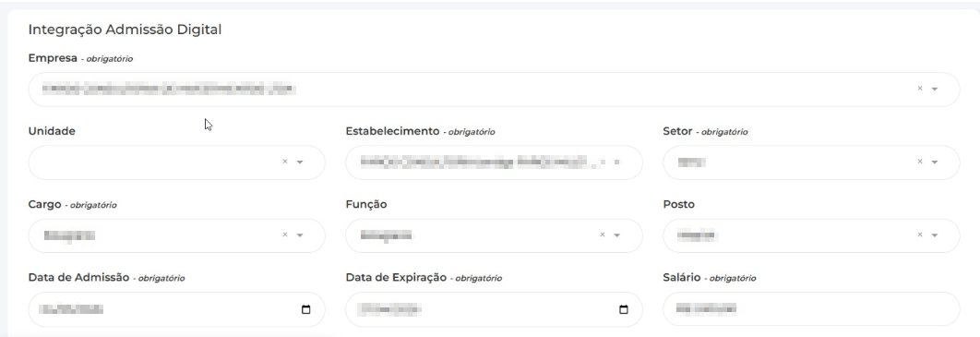Open the Data de Expiração calendar picker
The image size is (980, 337).
coord(623,309)
